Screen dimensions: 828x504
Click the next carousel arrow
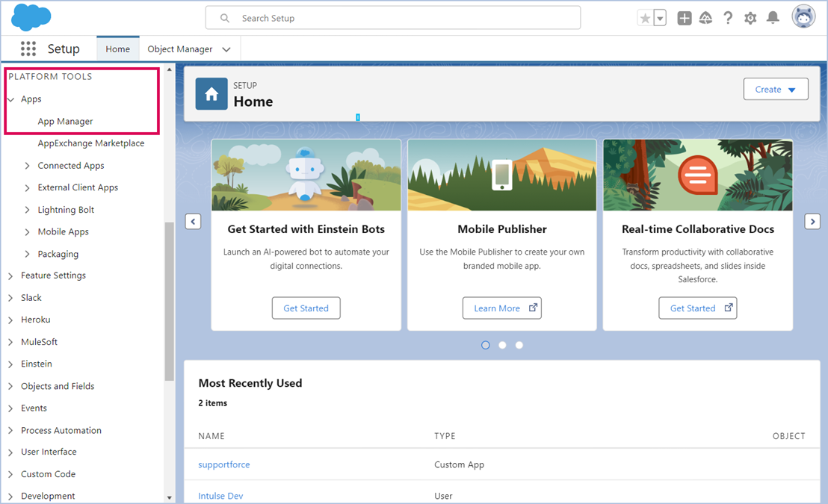(812, 222)
